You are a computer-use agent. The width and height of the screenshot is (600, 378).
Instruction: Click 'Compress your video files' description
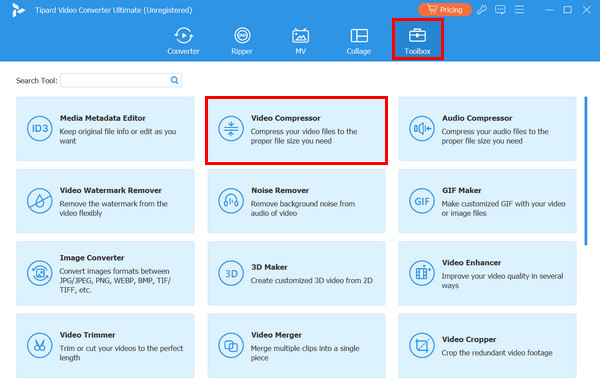coord(304,136)
